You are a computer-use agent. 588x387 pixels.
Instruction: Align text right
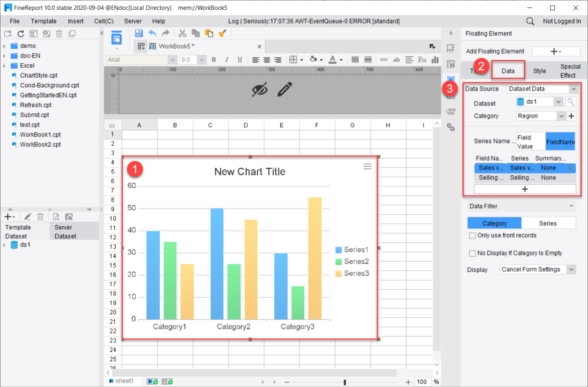[x=277, y=60]
